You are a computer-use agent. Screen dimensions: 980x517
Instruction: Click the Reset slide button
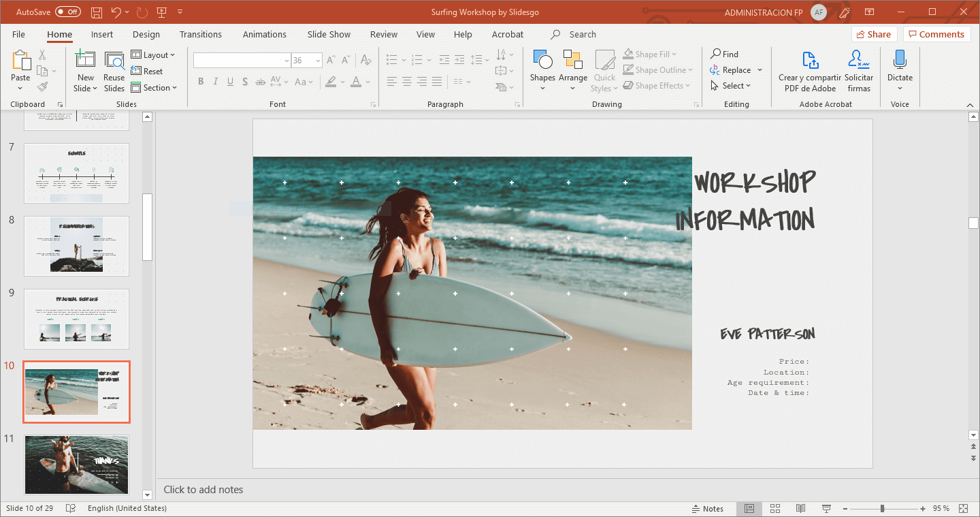[147, 72]
